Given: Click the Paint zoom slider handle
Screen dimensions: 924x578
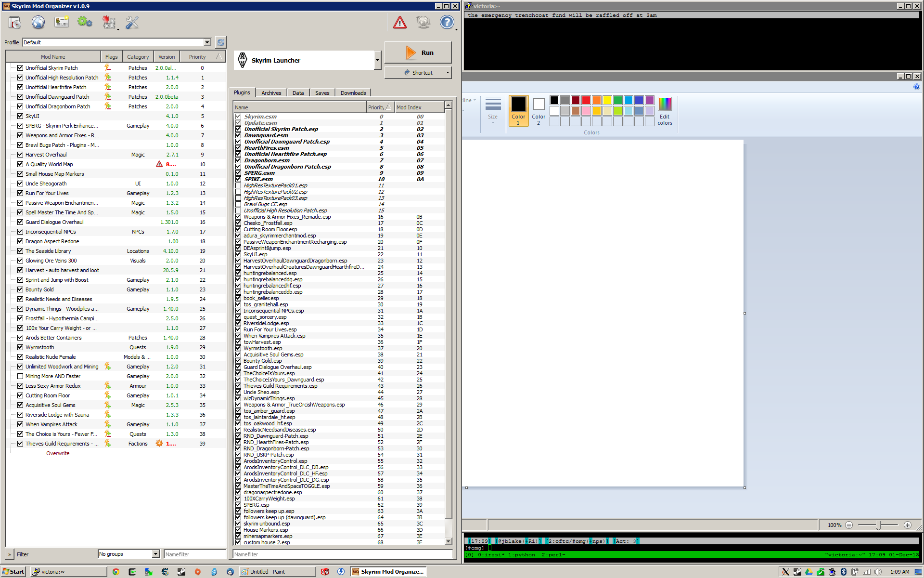Looking at the screenshot, I should (879, 525).
